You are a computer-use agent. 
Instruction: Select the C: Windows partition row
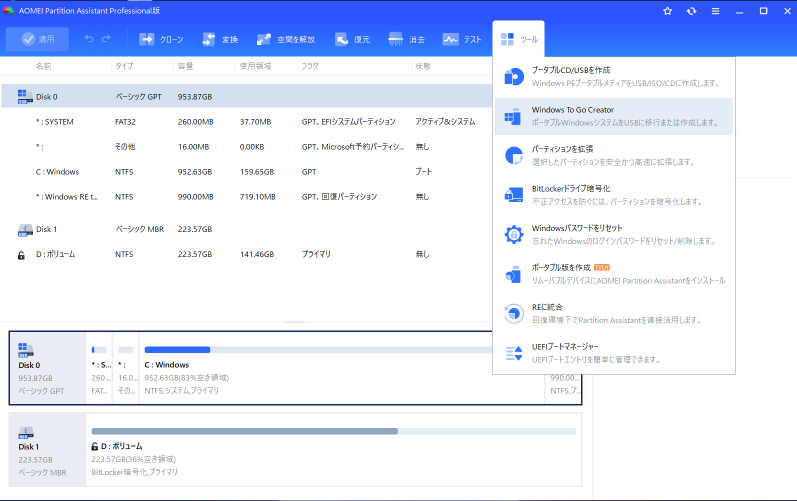247,172
